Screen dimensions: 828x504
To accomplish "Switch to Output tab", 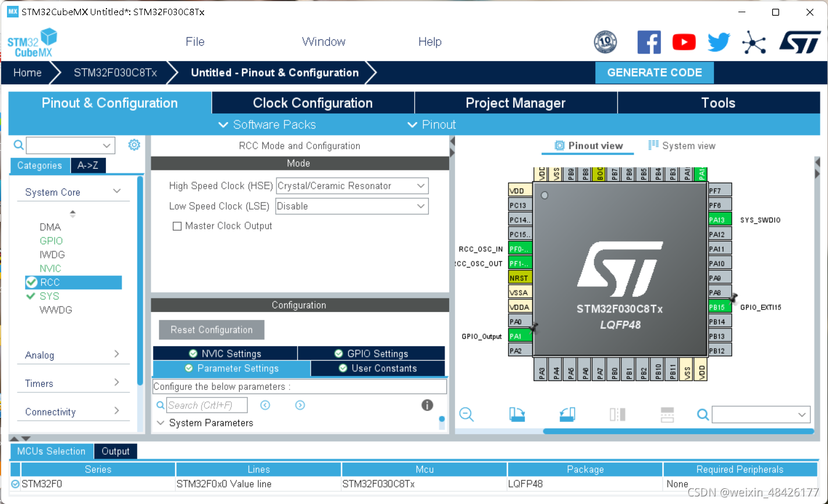I will (x=115, y=451).
